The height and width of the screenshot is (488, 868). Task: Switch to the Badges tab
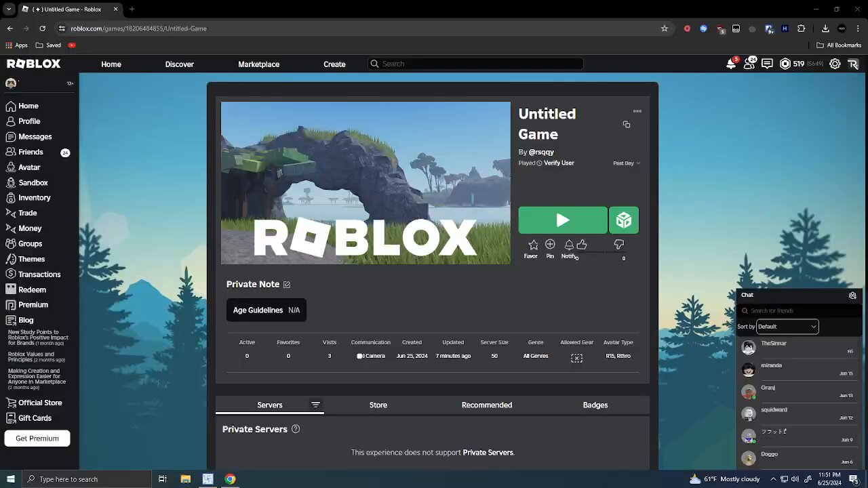595,405
